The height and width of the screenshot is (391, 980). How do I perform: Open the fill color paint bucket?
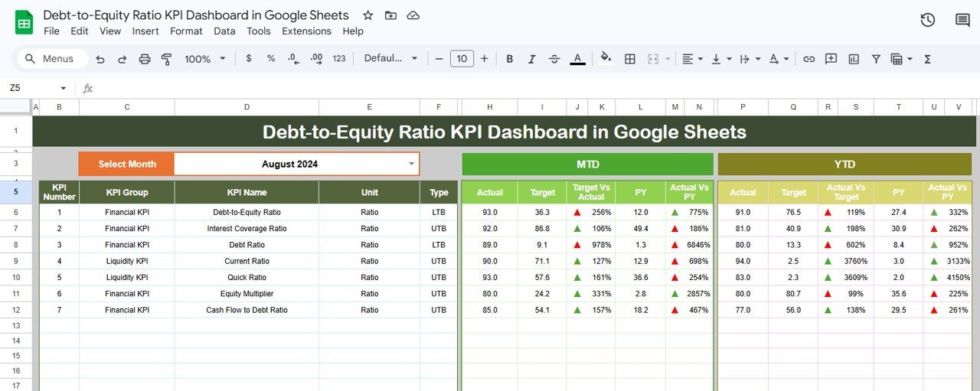click(x=606, y=59)
